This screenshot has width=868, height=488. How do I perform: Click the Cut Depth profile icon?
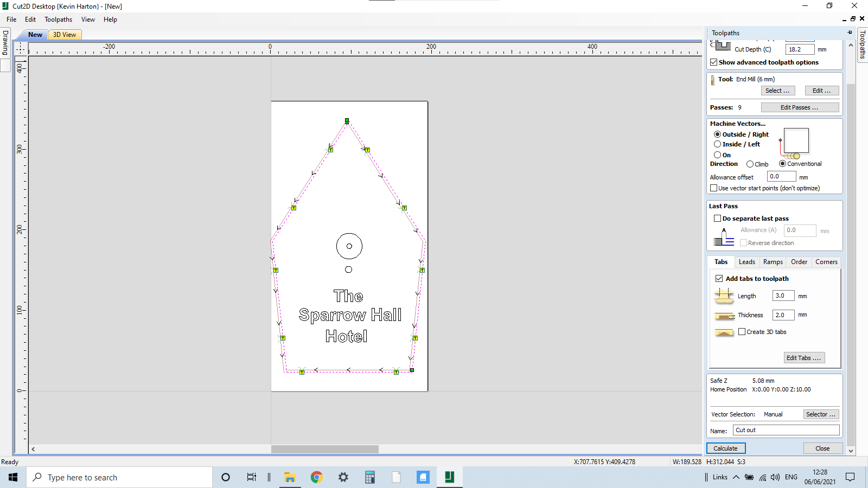tap(722, 46)
